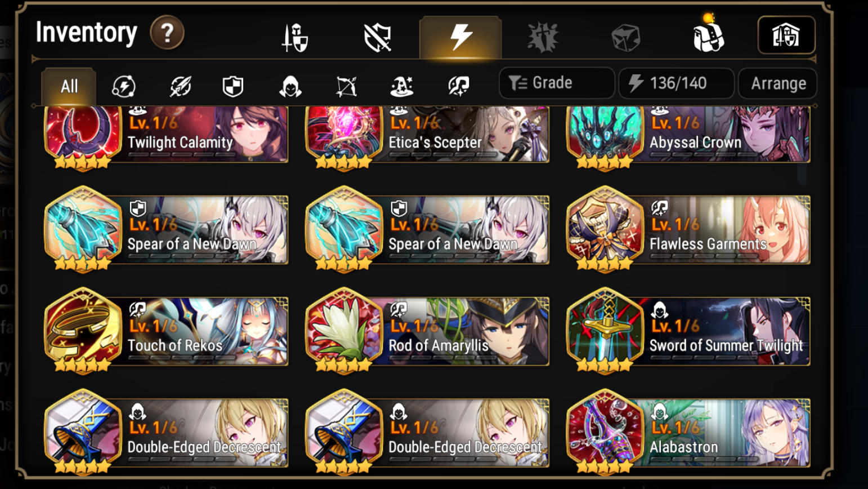
Task: Switch to the equipment sword-and-shield tab
Action: 295,38
